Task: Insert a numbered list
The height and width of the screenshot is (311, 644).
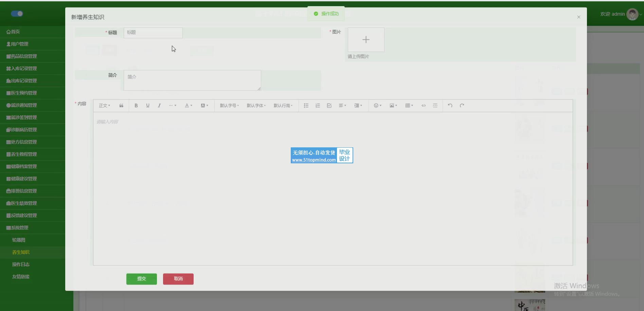Action: click(x=318, y=106)
